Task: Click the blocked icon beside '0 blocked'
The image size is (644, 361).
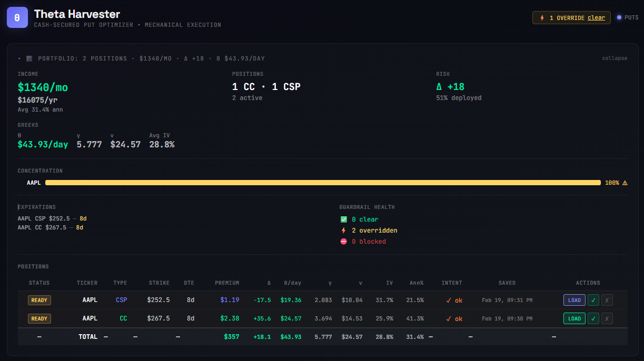Action: [345, 241]
